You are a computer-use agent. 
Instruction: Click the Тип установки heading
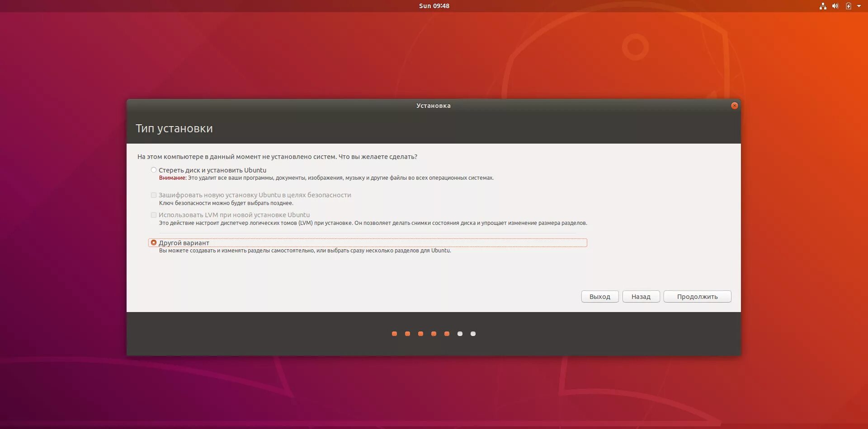174,128
